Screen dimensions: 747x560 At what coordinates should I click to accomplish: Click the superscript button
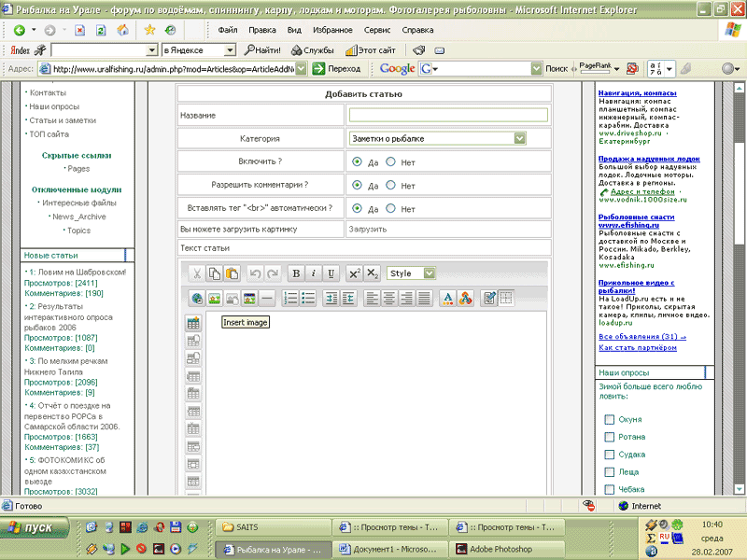click(355, 273)
